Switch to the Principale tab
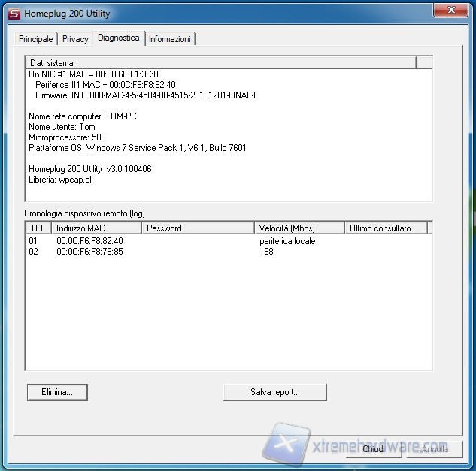Image resolution: width=476 pixels, height=471 pixels. click(36, 39)
